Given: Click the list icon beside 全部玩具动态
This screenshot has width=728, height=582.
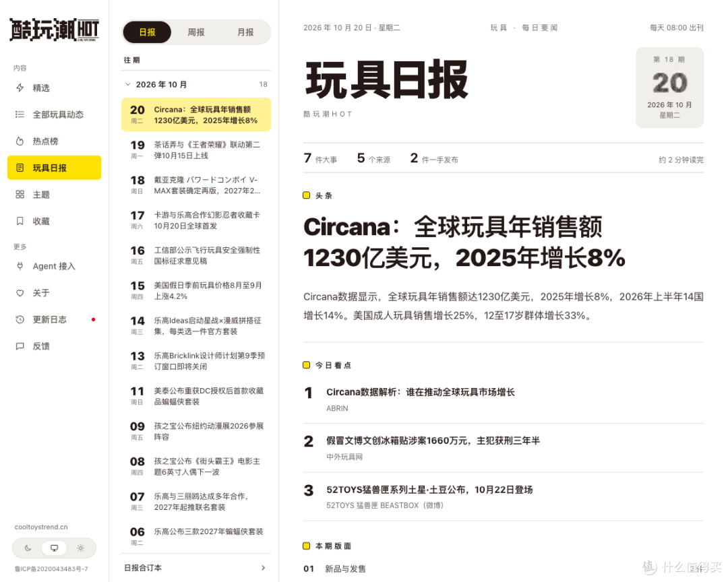Looking at the screenshot, I should coord(20,114).
